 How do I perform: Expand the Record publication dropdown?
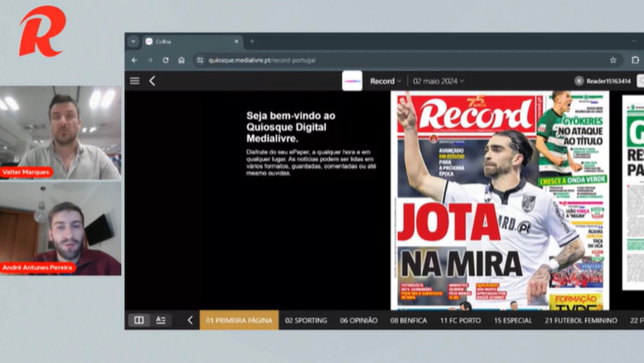pos(385,81)
